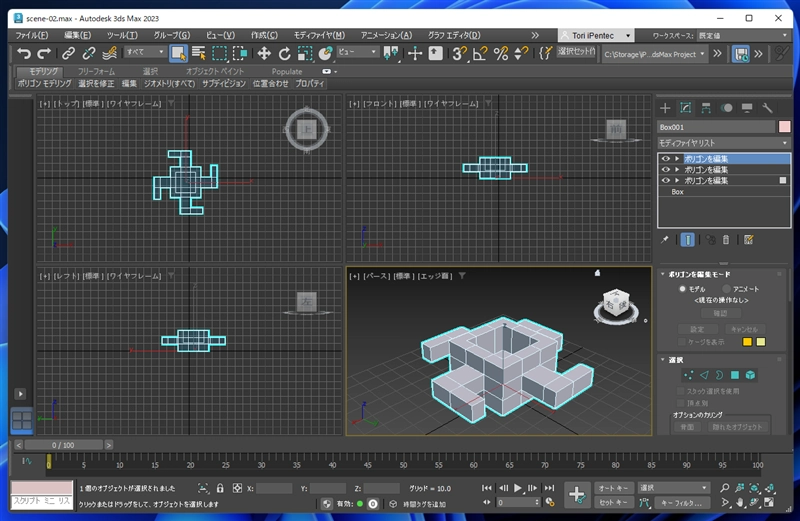
Task: Click the ジオメトリ(すべて) ribbon panel button
Action: click(169, 83)
